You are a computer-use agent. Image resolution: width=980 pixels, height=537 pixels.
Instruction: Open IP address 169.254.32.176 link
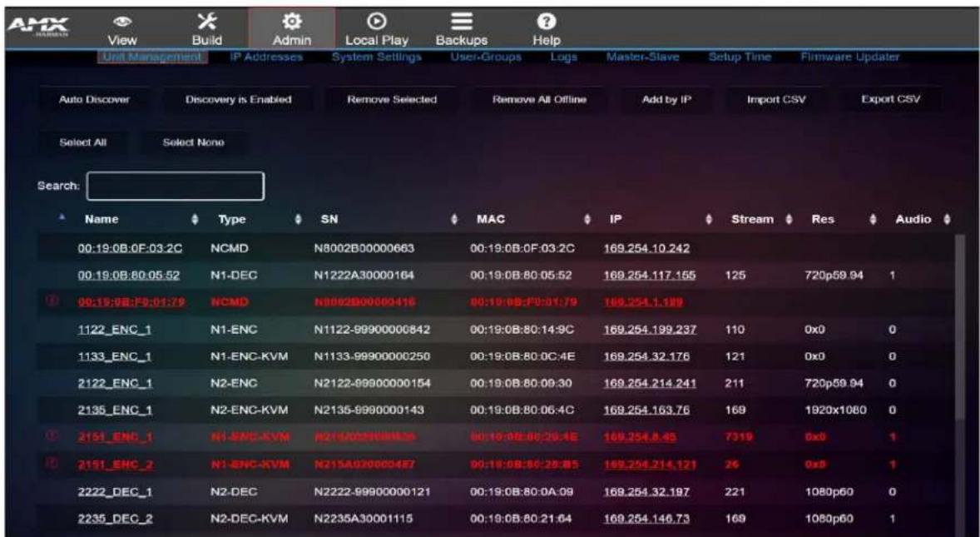[x=647, y=356]
